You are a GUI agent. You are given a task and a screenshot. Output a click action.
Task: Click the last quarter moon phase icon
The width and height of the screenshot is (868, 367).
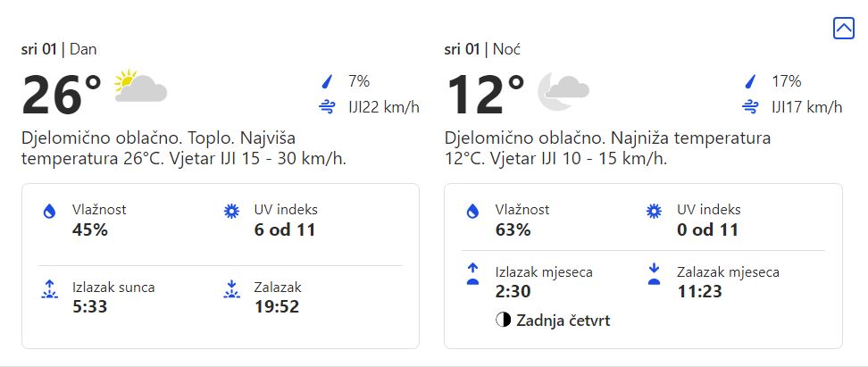point(503,320)
